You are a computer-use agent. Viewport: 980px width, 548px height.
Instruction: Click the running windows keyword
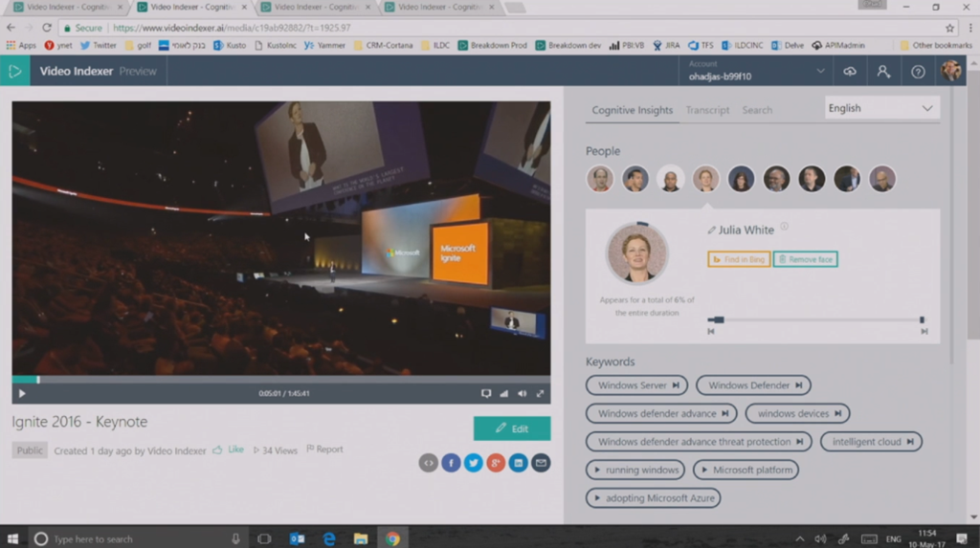[635, 470]
